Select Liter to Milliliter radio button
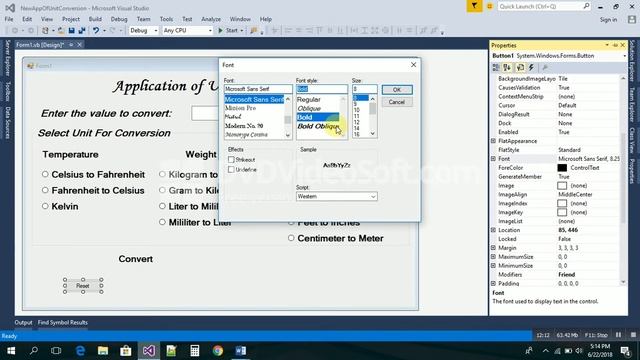 tap(162, 206)
